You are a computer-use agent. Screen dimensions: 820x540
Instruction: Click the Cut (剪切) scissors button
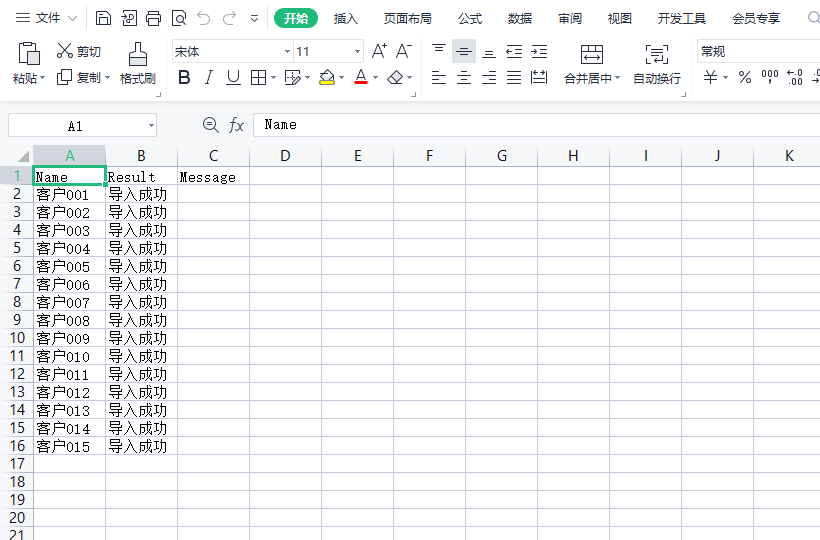point(79,51)
